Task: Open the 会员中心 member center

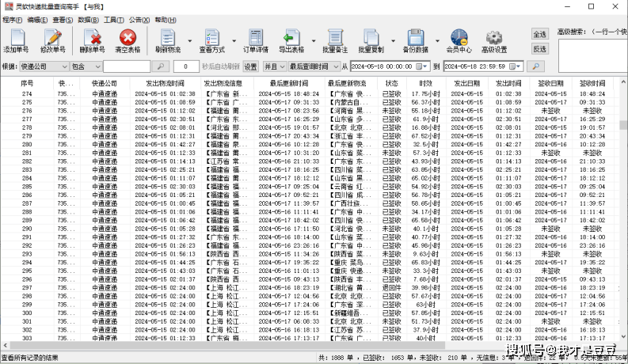Action: 459,38
